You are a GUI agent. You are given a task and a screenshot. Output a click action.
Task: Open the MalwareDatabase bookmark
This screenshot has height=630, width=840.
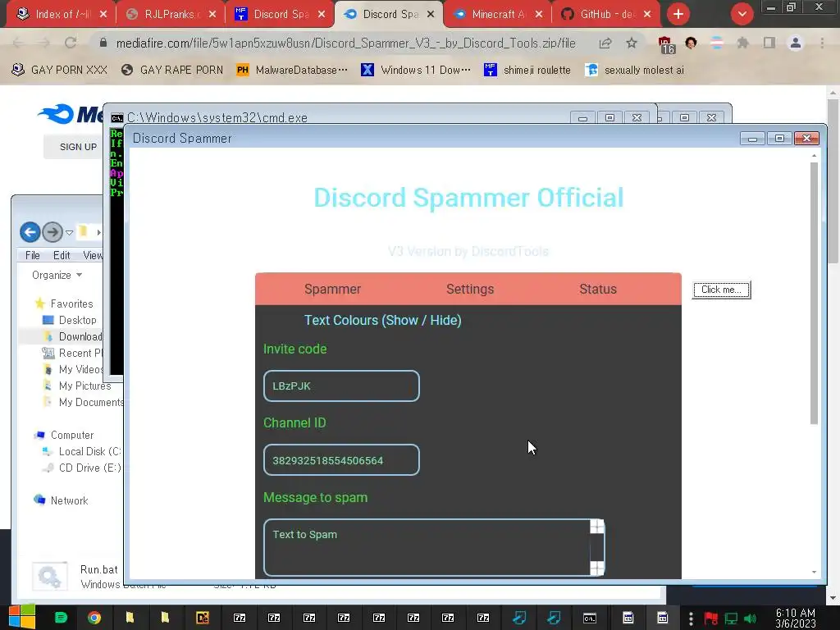tap(292, 70)
